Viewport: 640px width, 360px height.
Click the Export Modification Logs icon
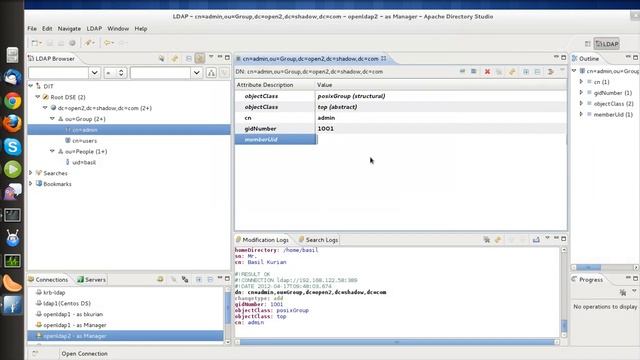[x=536, y=240]
